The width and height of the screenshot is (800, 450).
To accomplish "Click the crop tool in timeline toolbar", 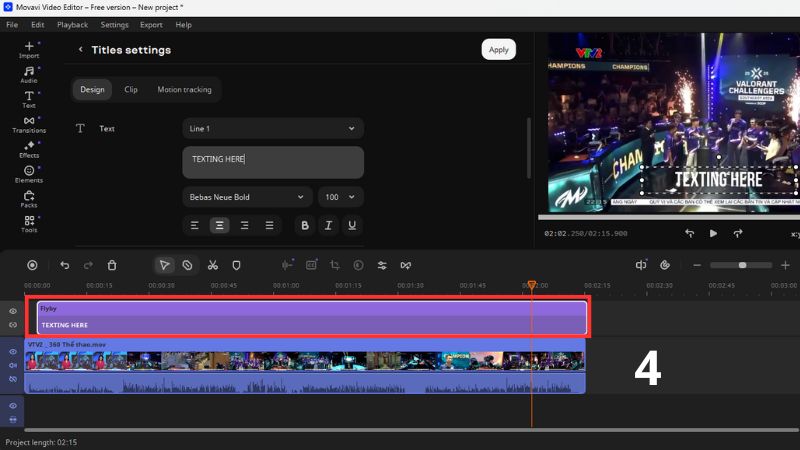I will [335, 265].
